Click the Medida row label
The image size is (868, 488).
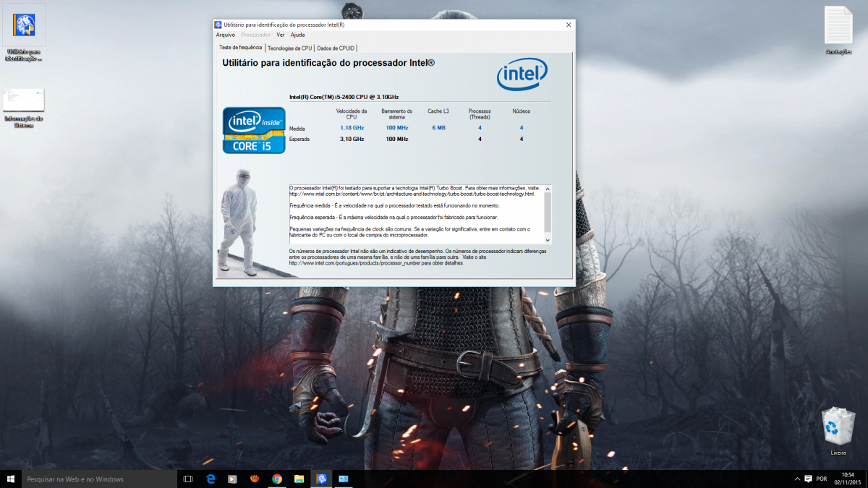[x=297, y=129]
